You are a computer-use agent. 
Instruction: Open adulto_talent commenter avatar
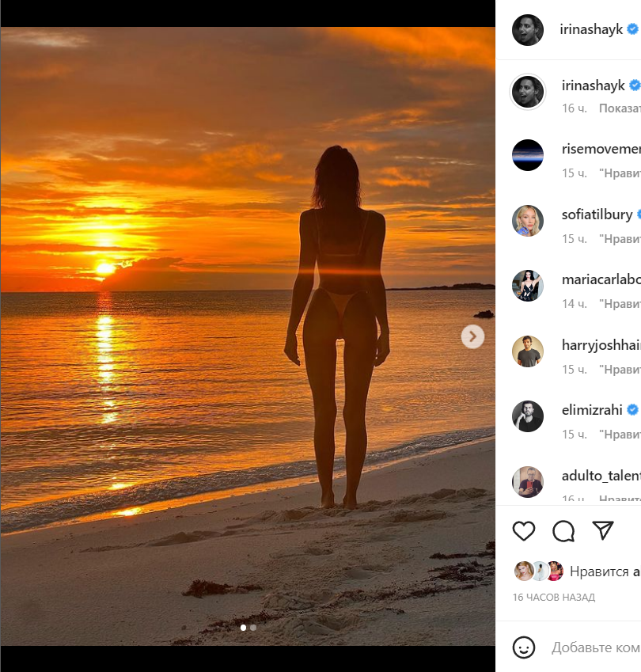click(x=528, y=481)
